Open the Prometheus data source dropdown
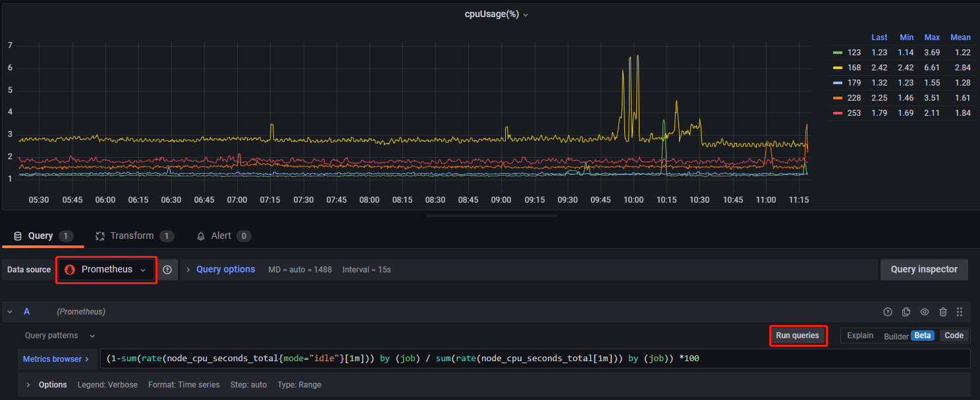 point(107,270)
